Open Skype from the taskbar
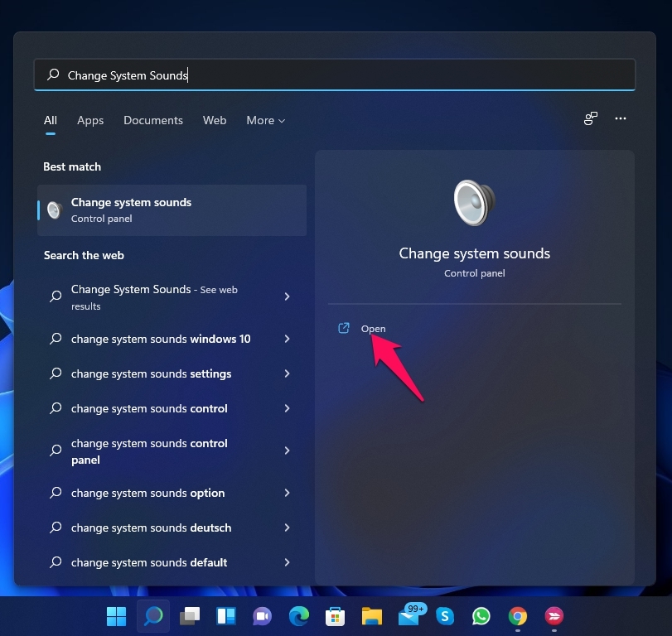This screenshot has height=636, width=672. tap(445, 616)
